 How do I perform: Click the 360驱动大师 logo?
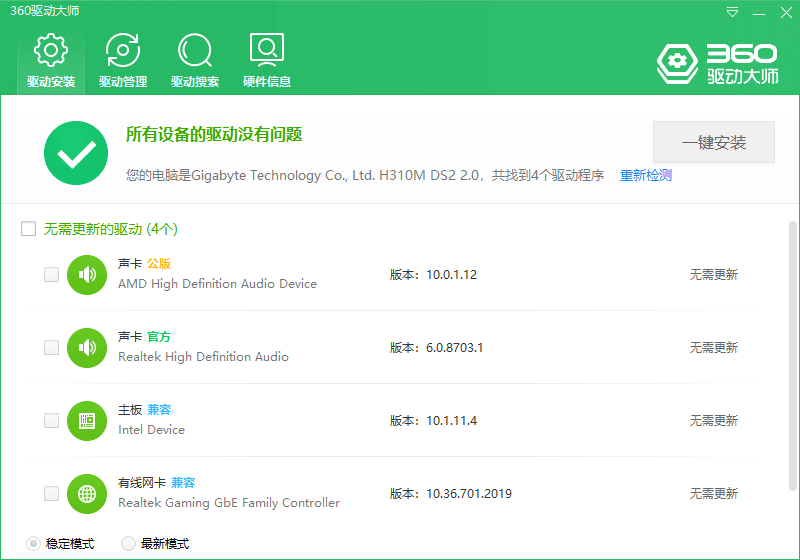[x=717, y=64]
